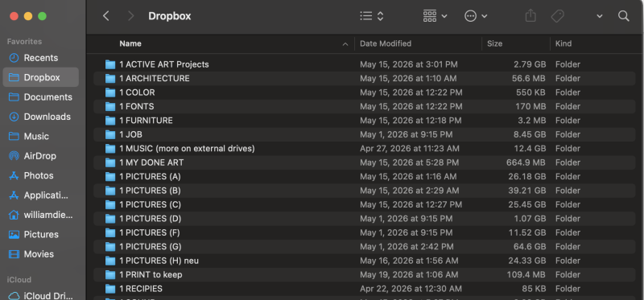Open Search with the magnifier icon
The image size is (644, 300).
click(623, 16)
